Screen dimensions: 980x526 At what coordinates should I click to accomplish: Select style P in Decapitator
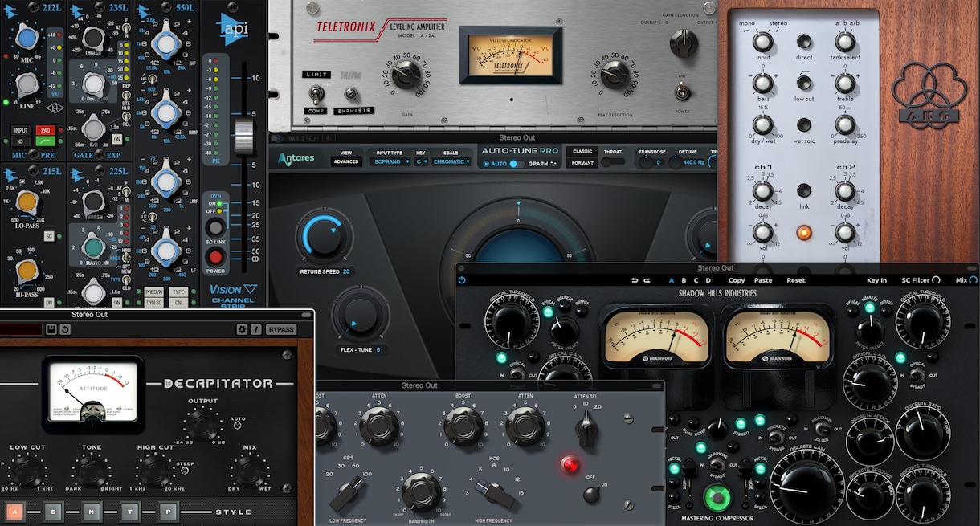pyautogui.click(x=168, y=511)
